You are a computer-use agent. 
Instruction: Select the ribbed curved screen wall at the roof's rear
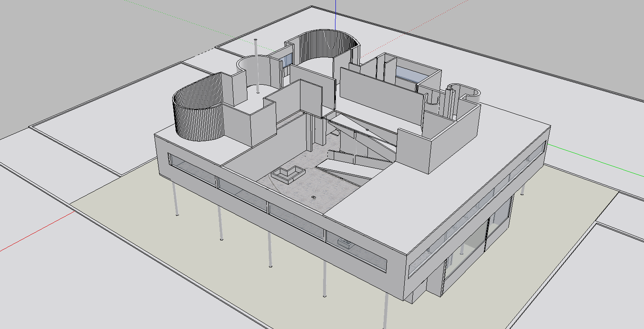328,47
